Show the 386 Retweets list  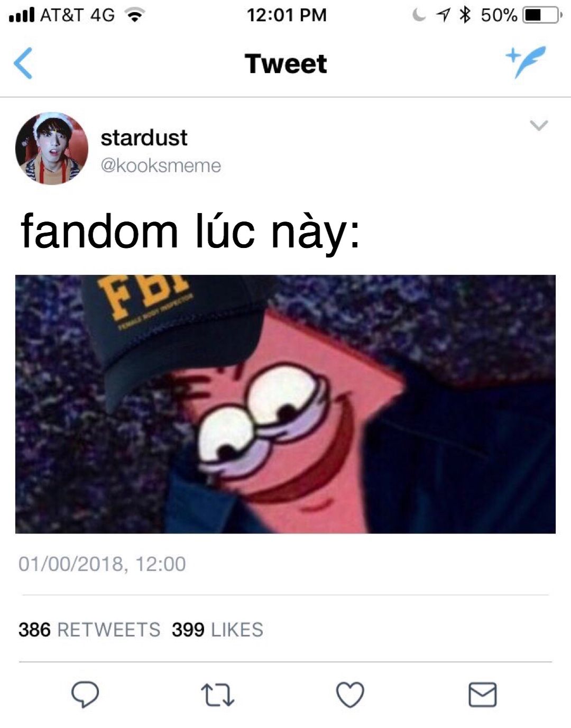click(x=89, y=630)
